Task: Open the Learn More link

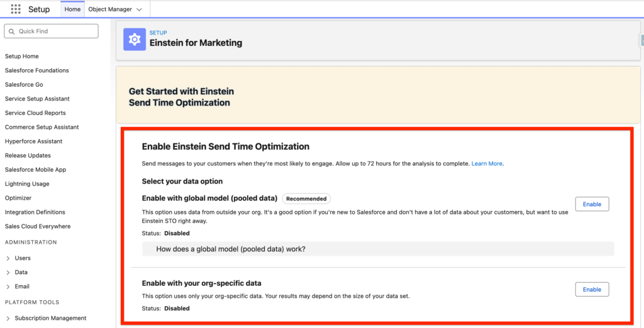Action: point(487,164)
